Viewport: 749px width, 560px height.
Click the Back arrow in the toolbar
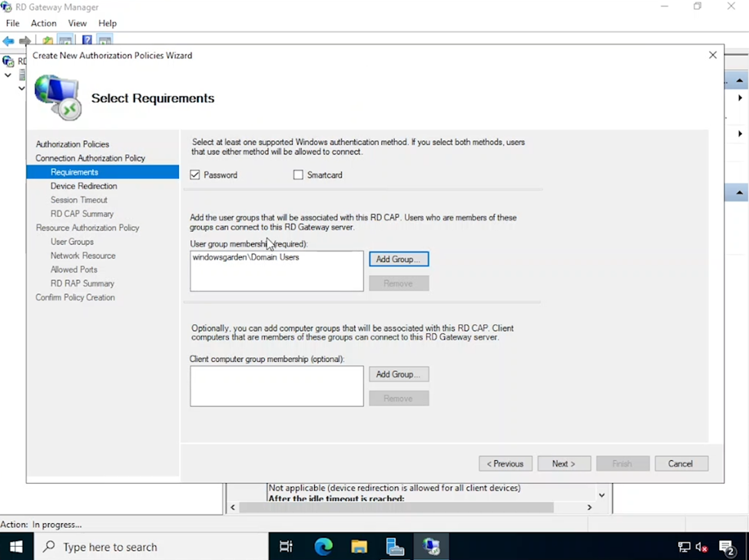[8, 41]
